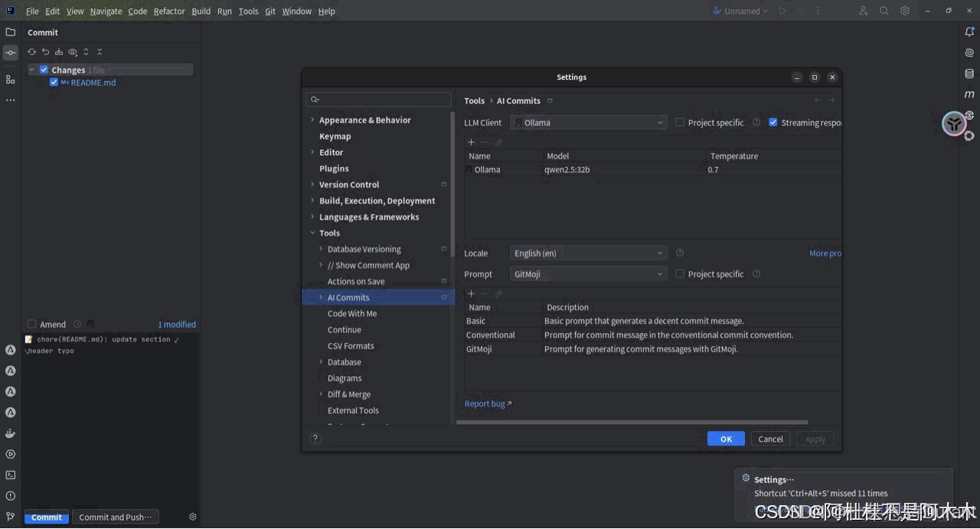
Task: Click the Refresh changes icon in Commit panel
Action: coord(31,52)
